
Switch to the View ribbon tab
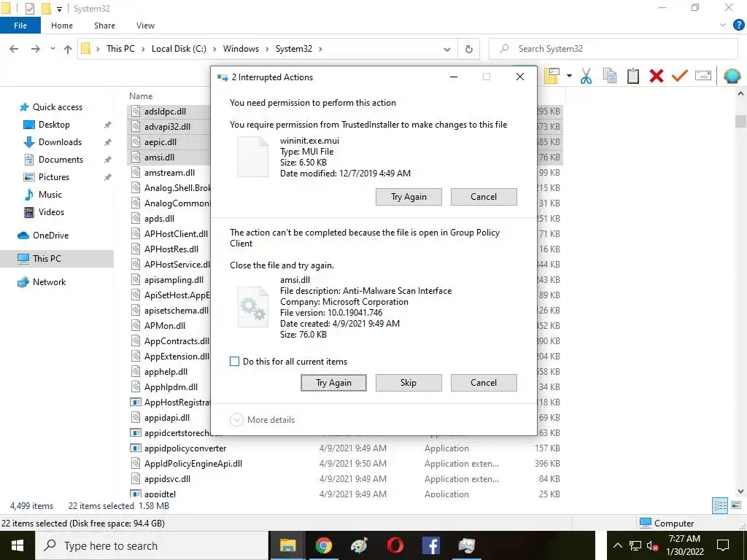(145, 26)
